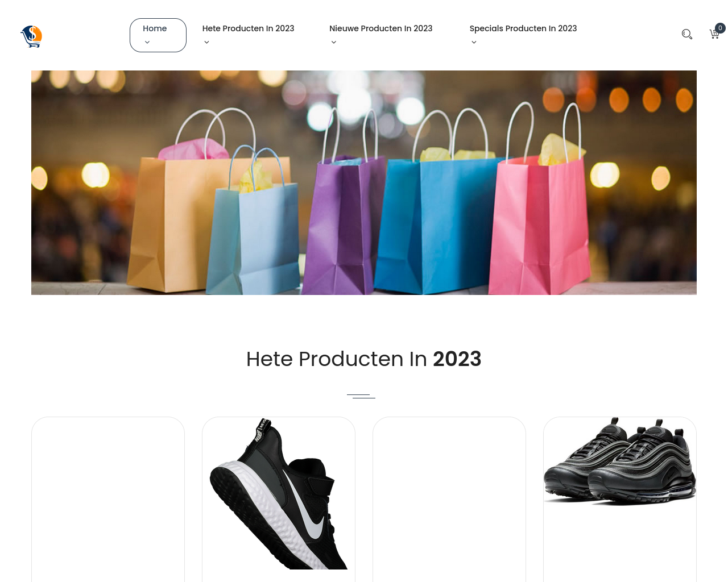This screenshot has width=728, height=582.
Task: Click the first empty product card
Action: [108, 499]
